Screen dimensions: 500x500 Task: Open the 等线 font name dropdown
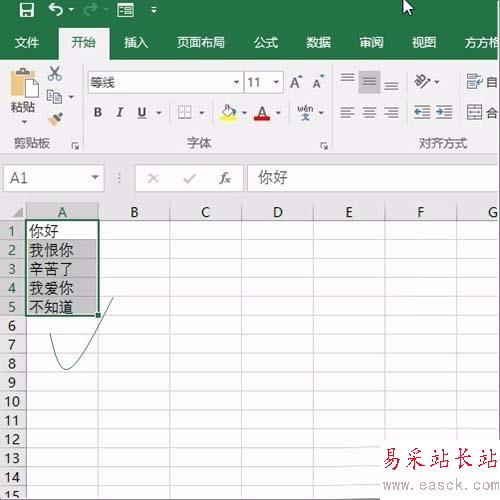coord(236,82)
